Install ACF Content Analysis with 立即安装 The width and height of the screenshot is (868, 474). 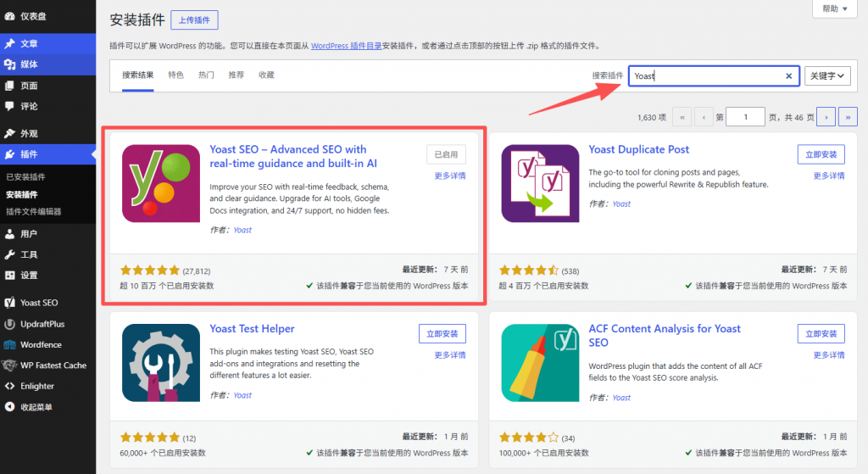pyautogui.click(x=821, y=334)
